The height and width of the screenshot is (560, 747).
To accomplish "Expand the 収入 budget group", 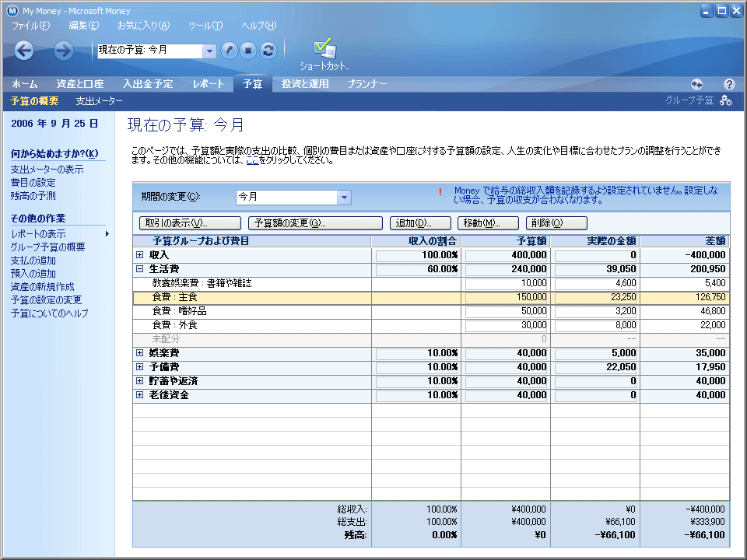I will tap(139, 255).
